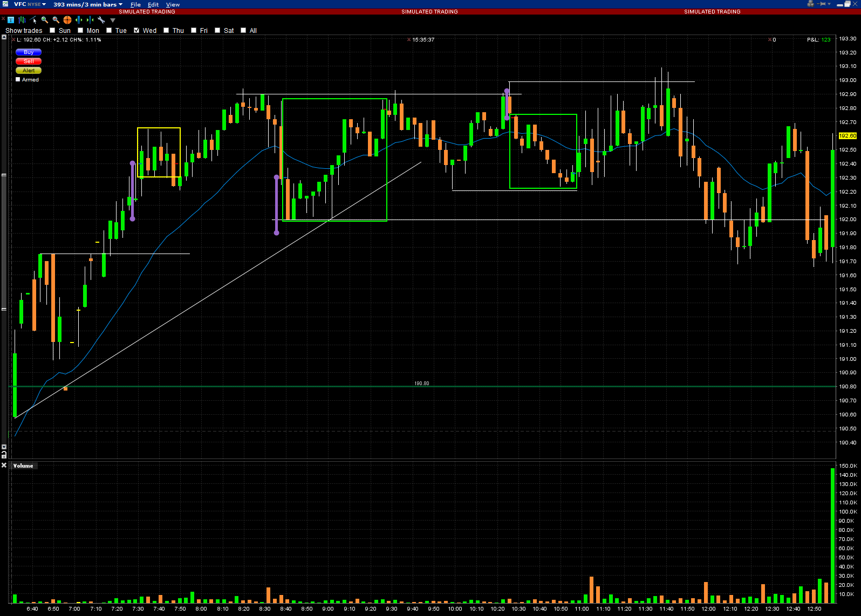Screen dimensions: 861x616
Task: Enable Show trades for Thu
Action: 166,30
